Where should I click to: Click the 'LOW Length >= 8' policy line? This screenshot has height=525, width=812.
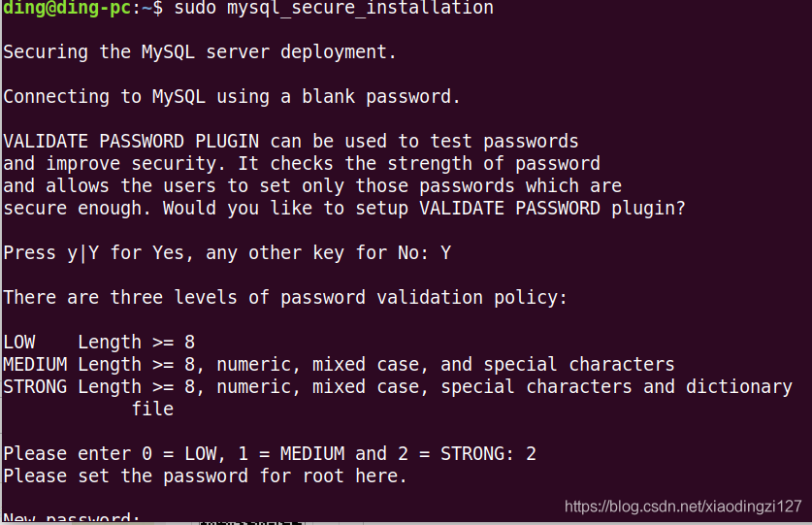99,343
